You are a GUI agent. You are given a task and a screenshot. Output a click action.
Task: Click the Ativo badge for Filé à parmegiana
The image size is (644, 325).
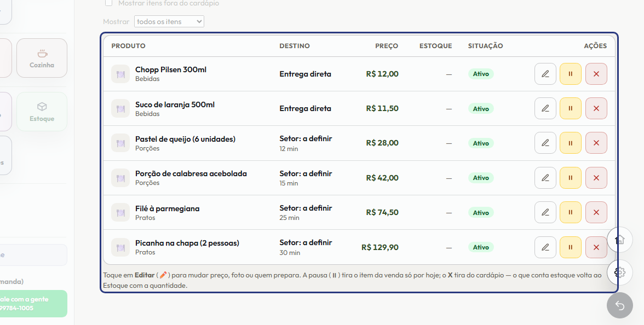[481, 212]
